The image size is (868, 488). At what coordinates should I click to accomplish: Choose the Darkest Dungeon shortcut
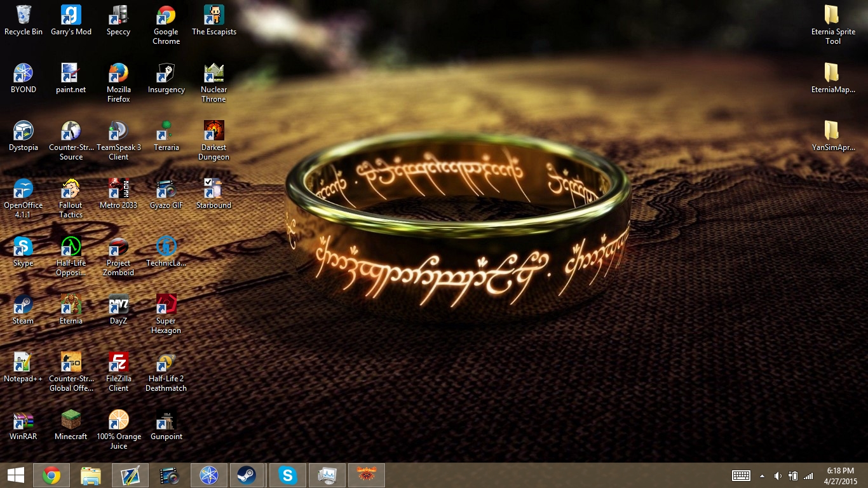pyautogui.click(x=214, y=141)
